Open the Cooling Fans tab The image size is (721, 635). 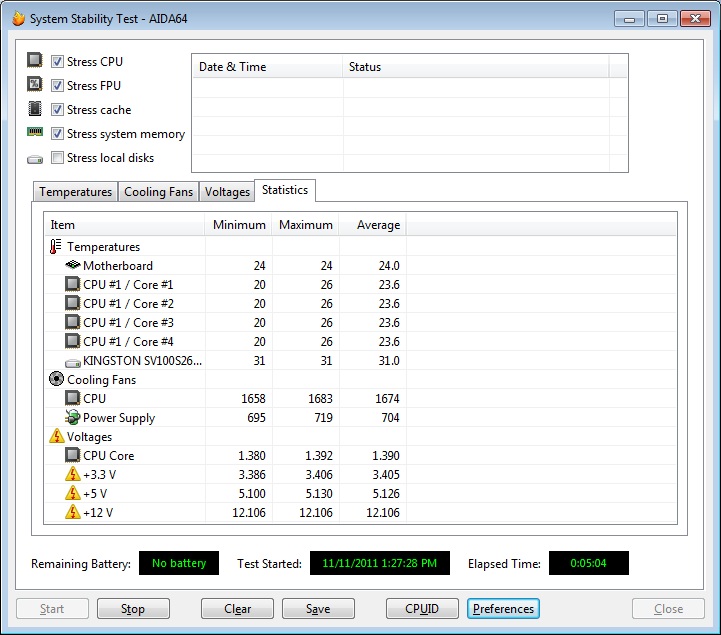click(158, 192)
